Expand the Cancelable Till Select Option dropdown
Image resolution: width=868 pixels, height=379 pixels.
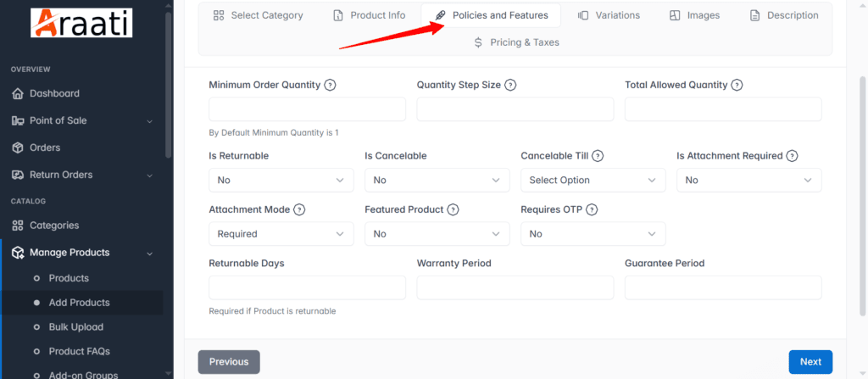593,180
